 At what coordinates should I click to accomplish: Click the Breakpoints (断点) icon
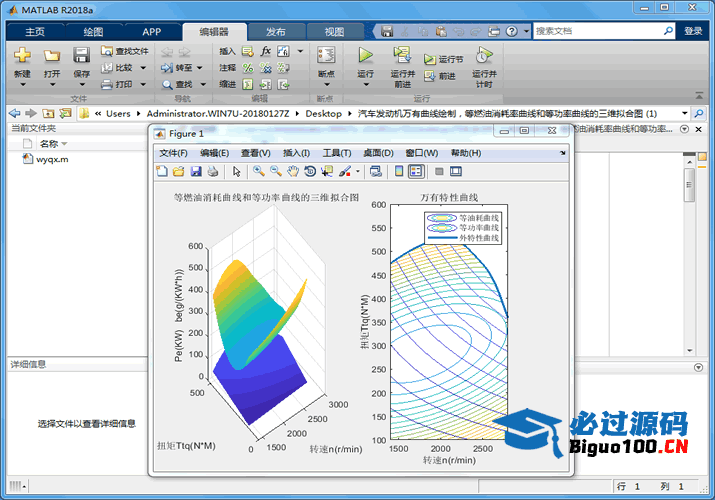point(326,55)
